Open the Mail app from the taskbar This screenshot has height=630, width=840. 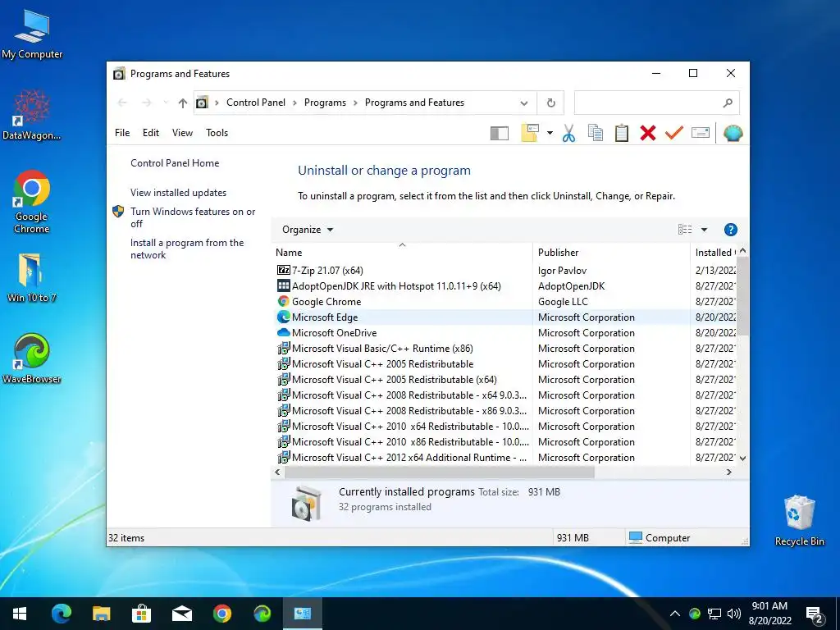(x=181, y=614)
